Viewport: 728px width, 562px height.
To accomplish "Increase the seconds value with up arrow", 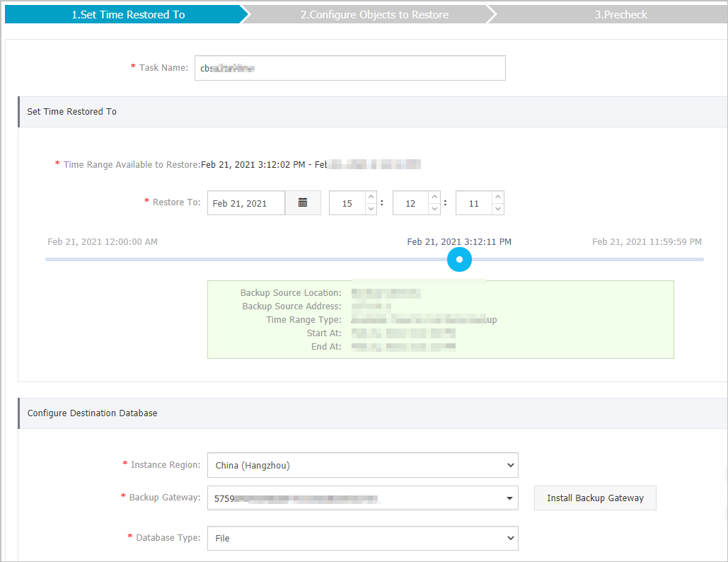I will click(x=498, y=197).
